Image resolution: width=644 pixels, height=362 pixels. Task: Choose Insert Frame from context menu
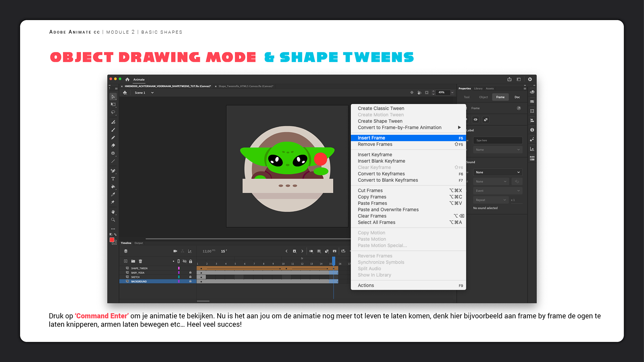371,138
